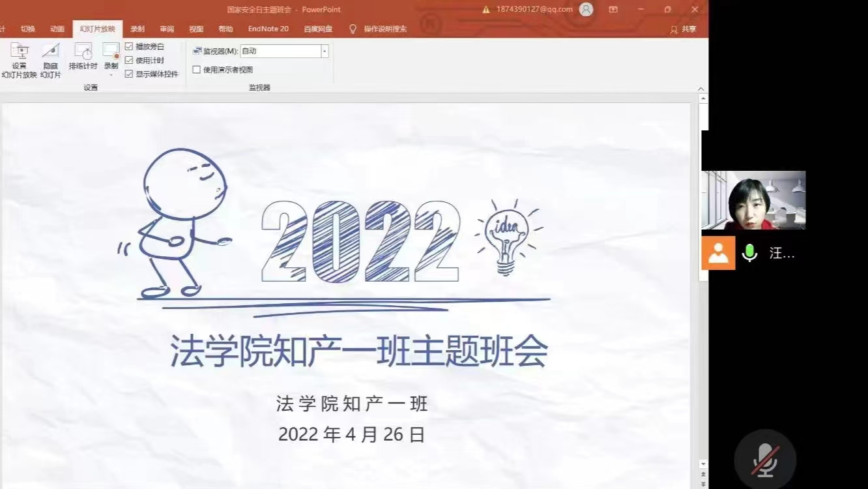Collapse the ribbon using the chevron arrow
Screen dimensions: 868x489
pyautogui.click(x=701, y=89)
